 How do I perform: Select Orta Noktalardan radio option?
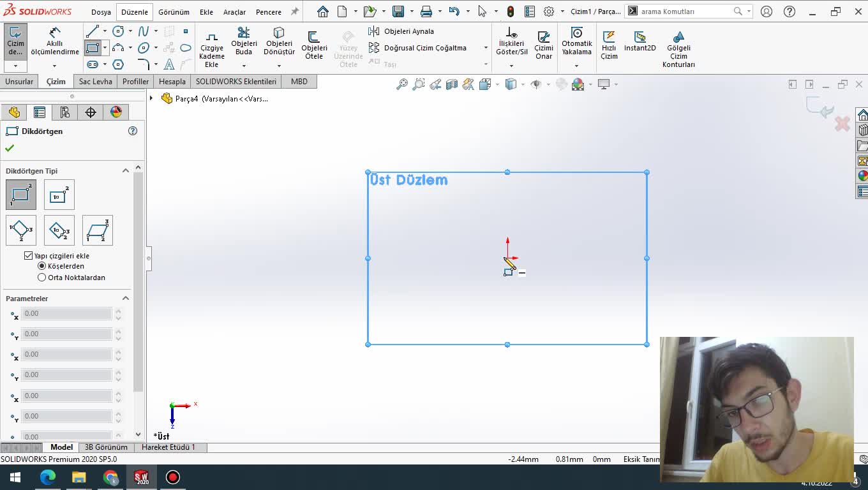(x=42, y=278)
